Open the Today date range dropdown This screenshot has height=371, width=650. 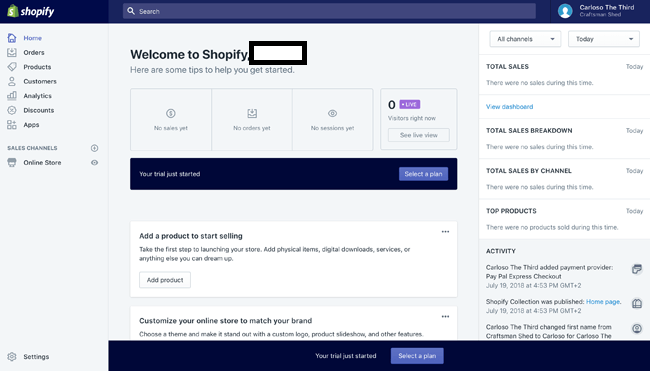pos(604,39)
